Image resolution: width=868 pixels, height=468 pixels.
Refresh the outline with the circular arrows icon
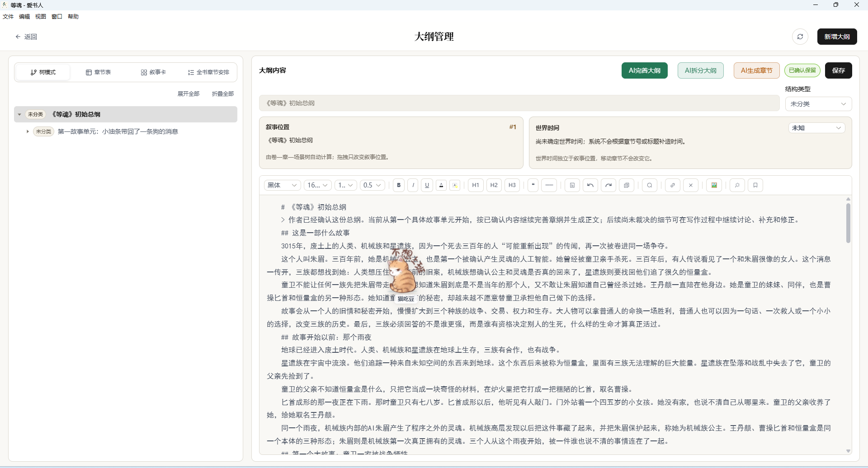click(800, 37)
